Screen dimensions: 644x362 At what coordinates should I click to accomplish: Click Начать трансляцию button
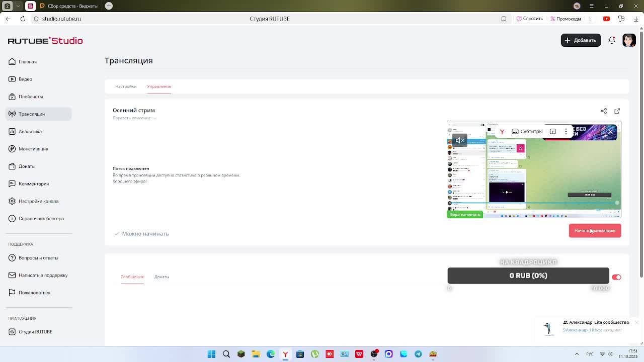[x=595, y=231]
